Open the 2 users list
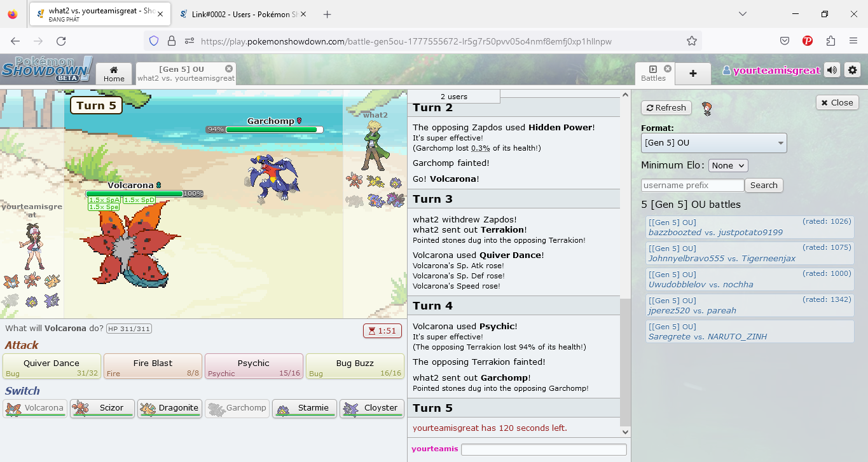Viewport: 868px width, 462px height. [x=454, y=97]
